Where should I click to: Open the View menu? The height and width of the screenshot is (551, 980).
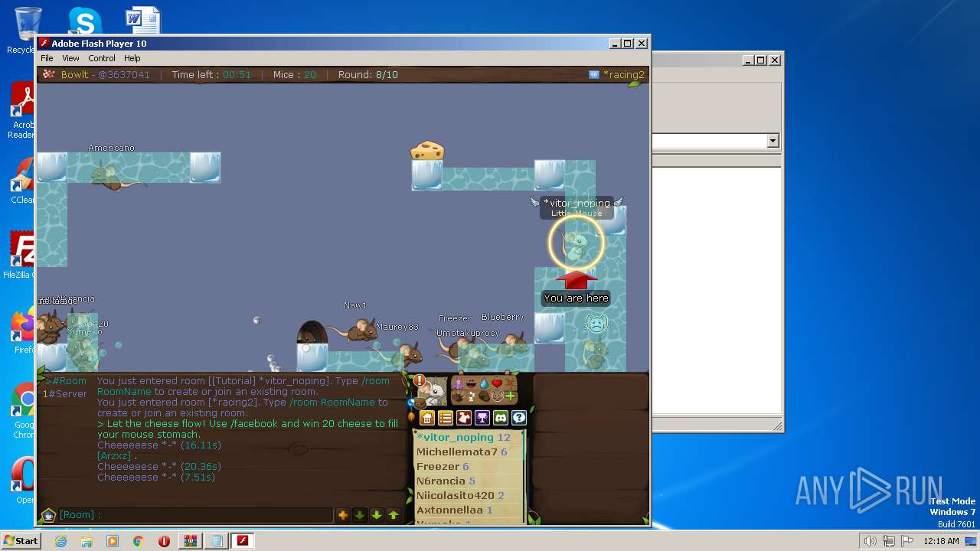pyautogui.click(x=70, y=58)
